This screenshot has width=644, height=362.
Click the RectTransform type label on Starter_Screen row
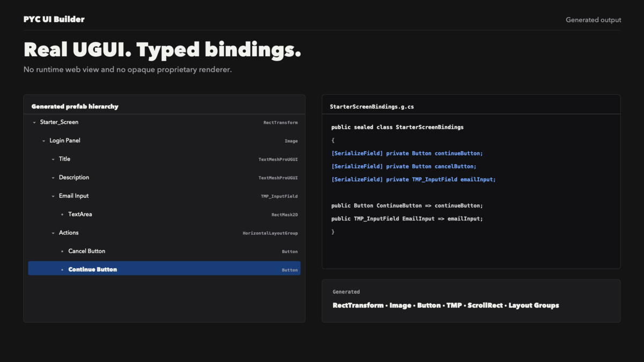pos(280,123)
